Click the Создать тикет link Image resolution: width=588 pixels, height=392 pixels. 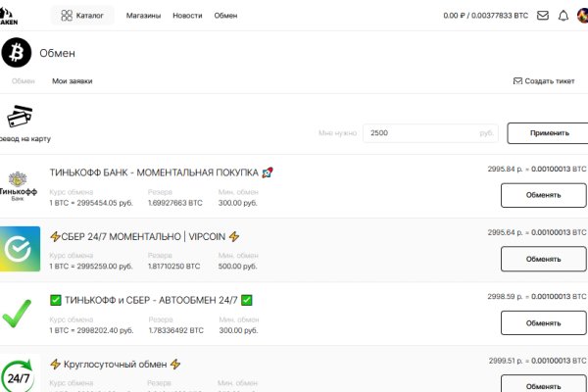pos(544,81)
